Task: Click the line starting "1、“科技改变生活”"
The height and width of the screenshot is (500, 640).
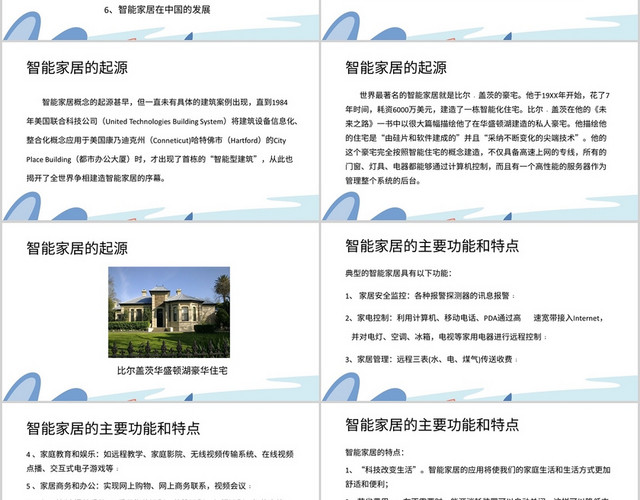Action: (x=478, y=470)
